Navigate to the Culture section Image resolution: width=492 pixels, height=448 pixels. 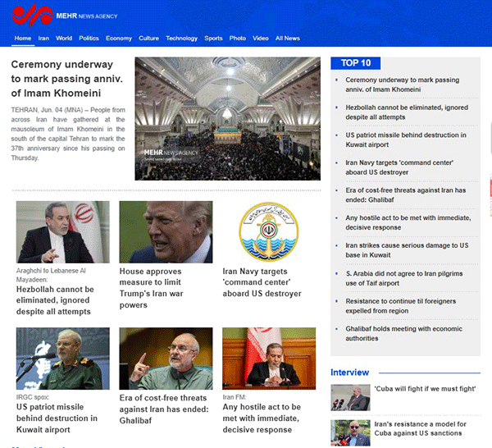pyautogui.click(x=148, y=39)
